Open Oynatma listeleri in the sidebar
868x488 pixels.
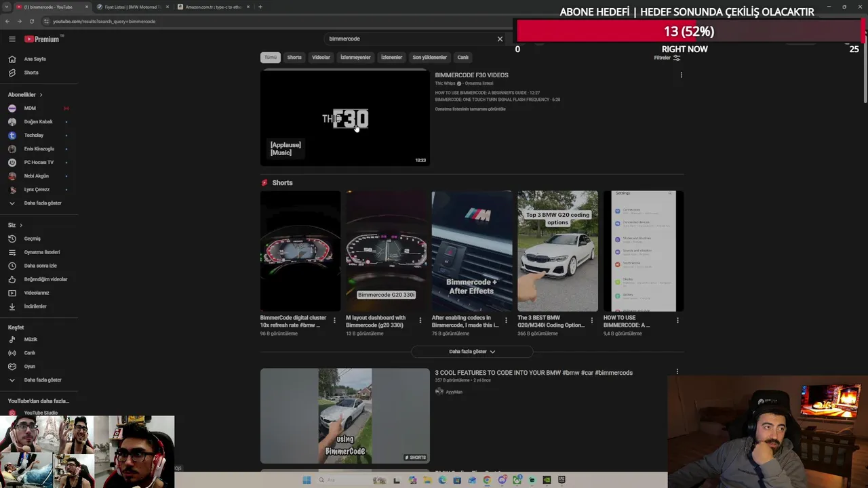pyautogui.click(x=42, y=252)
